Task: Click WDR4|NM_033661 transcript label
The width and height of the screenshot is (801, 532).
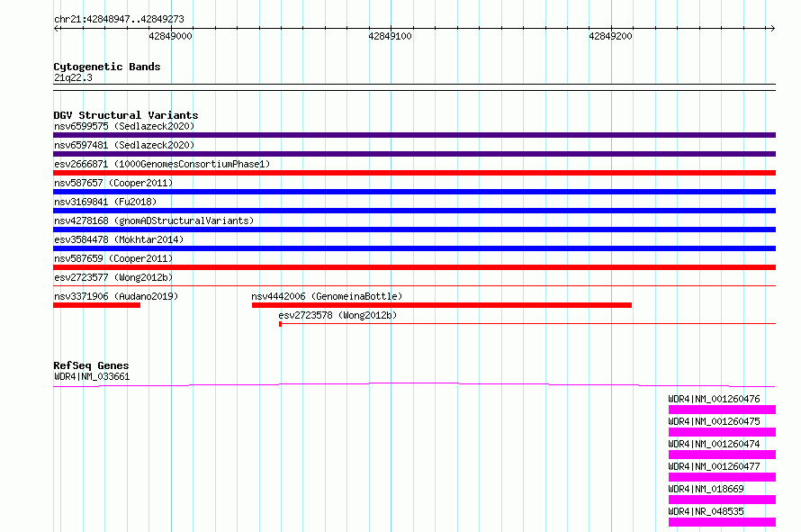Action: (x=92, y=376)
